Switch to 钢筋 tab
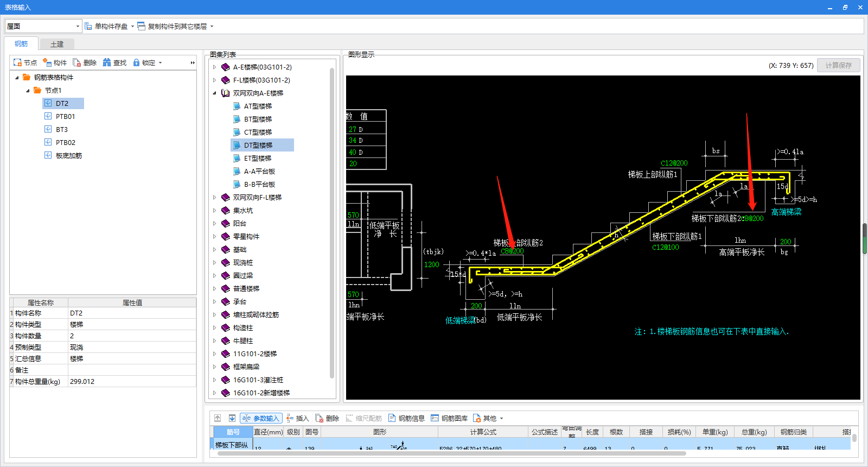 pyautogui.click(x=21, y=44)
